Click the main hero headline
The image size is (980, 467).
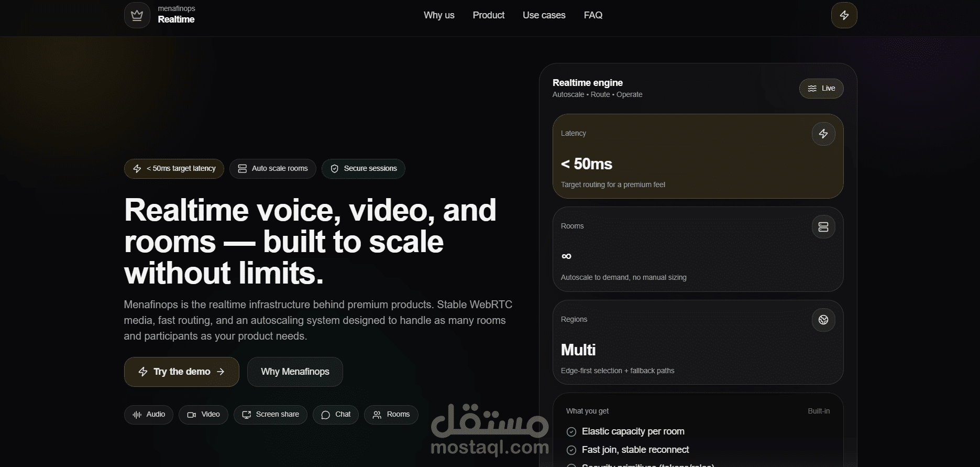310,242
